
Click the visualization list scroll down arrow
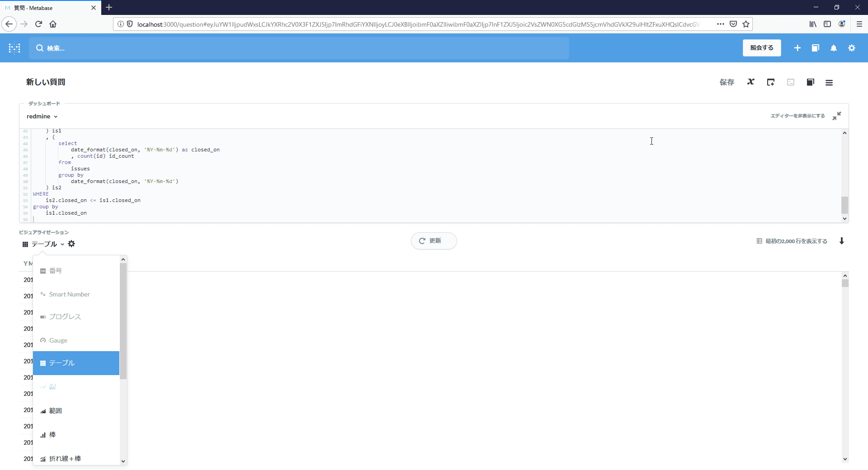pos(123,461)
